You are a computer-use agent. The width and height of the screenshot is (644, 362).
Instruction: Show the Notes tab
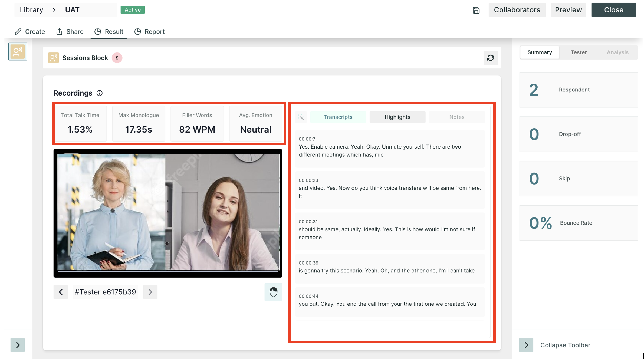tap(457, 117)
